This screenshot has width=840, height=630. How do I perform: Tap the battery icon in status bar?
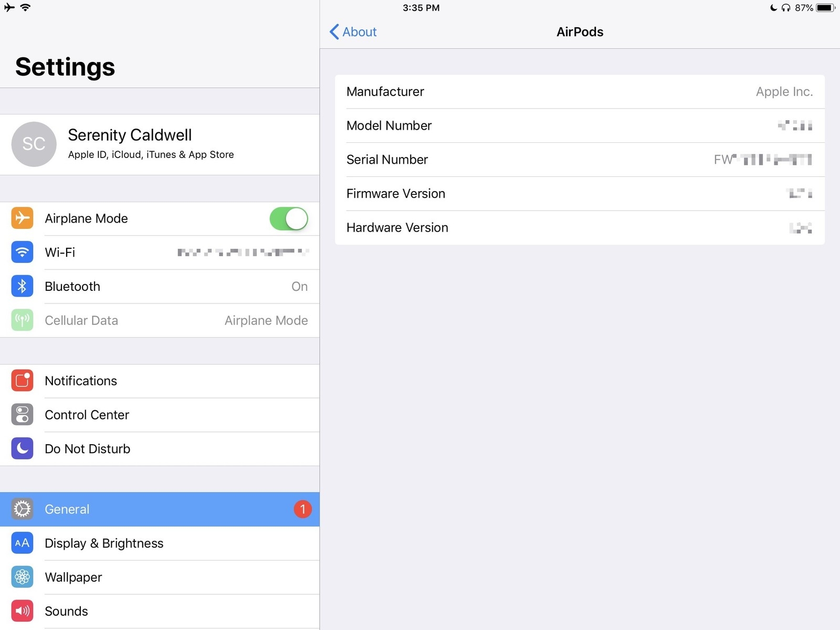(x=825, y=8)
